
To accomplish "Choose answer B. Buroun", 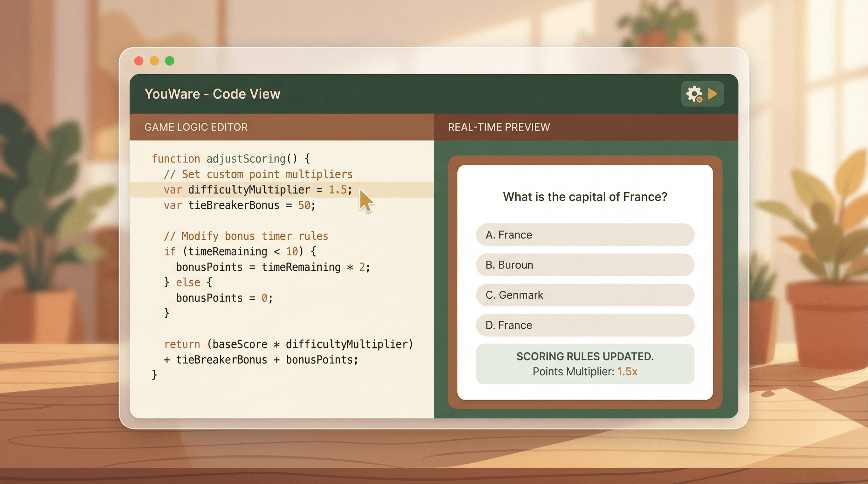I will 585,265.
